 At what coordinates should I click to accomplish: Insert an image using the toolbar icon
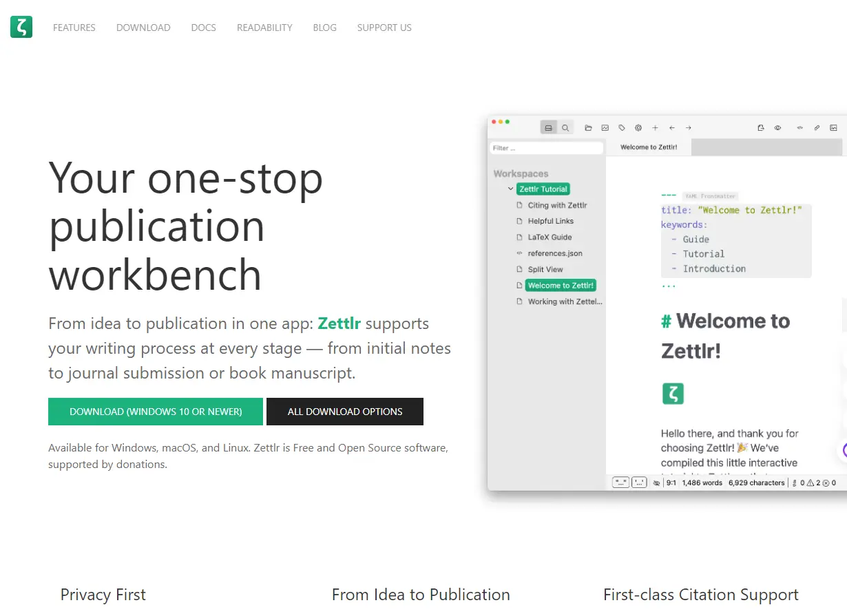[605, 127]
